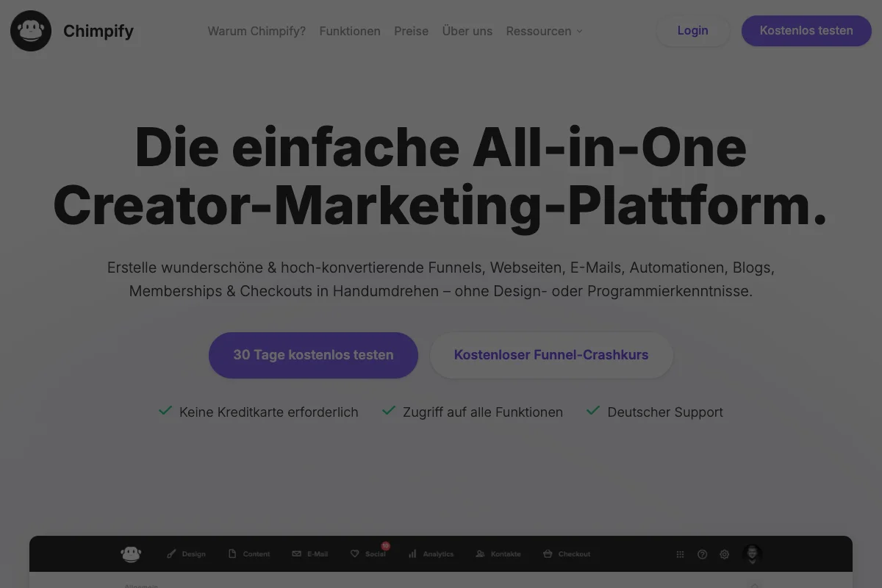
Task: Click the text Deutscher Support
Action: pyautogui.click(x=665, y=412)
